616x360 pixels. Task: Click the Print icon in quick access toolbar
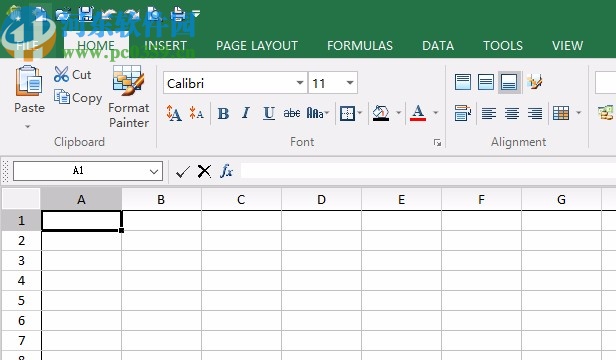pyautogui.click(x=179, y=14)
